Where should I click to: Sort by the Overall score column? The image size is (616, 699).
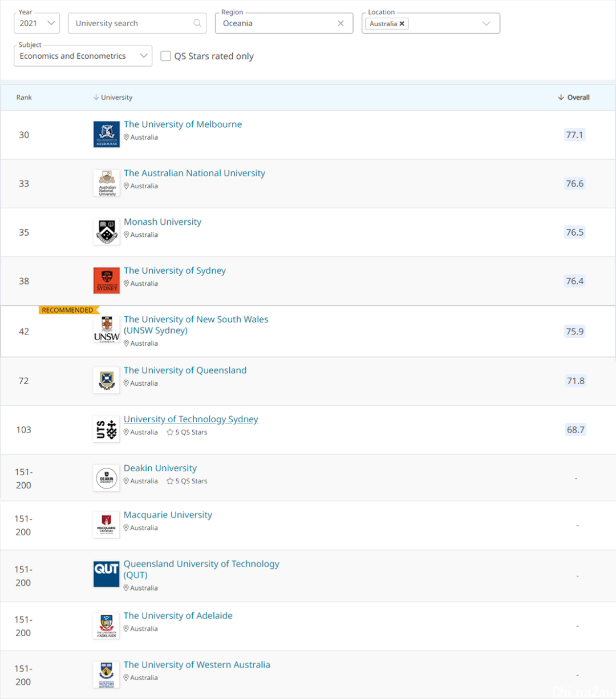coord(574,98)
